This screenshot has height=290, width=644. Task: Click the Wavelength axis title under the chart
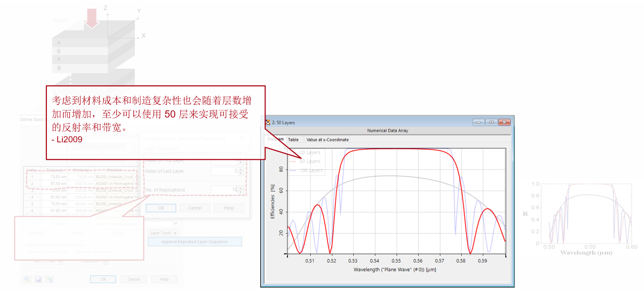click(x=395, y=270)
